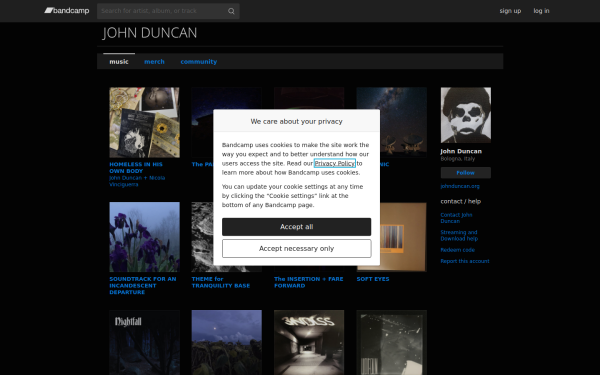Click the Report this account link
The image size is (600, 375).
tap(465, 261)
